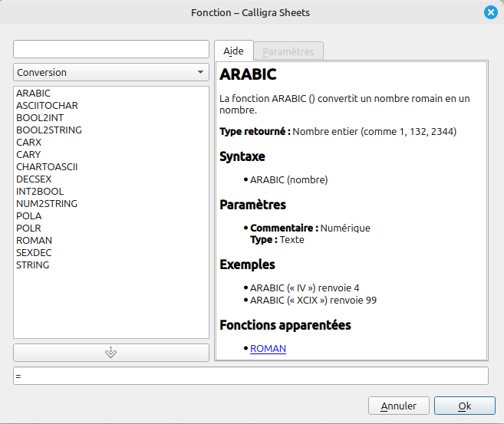The height and width of the screenshot is (424, 504).
Task: Select ASCIITOCHAR in the function list
Action: [x=111, y=105]
